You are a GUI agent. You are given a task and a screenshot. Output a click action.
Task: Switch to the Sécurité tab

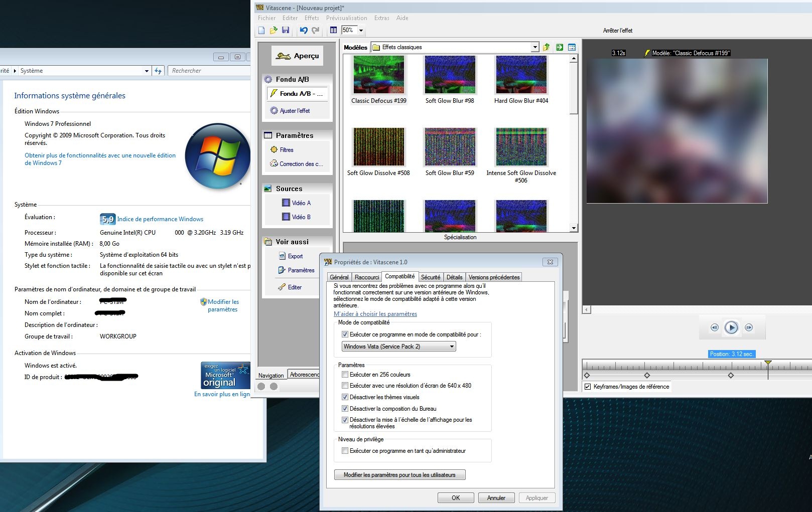(431, 277)
